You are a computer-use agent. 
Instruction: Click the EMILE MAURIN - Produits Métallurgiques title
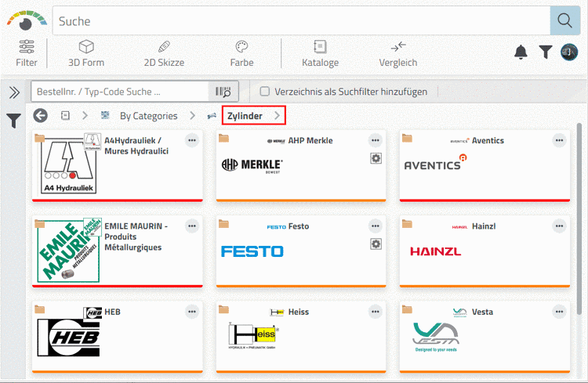pos(136,237)
